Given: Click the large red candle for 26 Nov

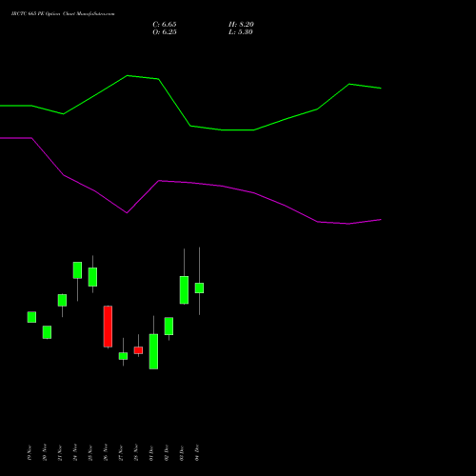Looking at the screenshot, I should tap(108, 327).
